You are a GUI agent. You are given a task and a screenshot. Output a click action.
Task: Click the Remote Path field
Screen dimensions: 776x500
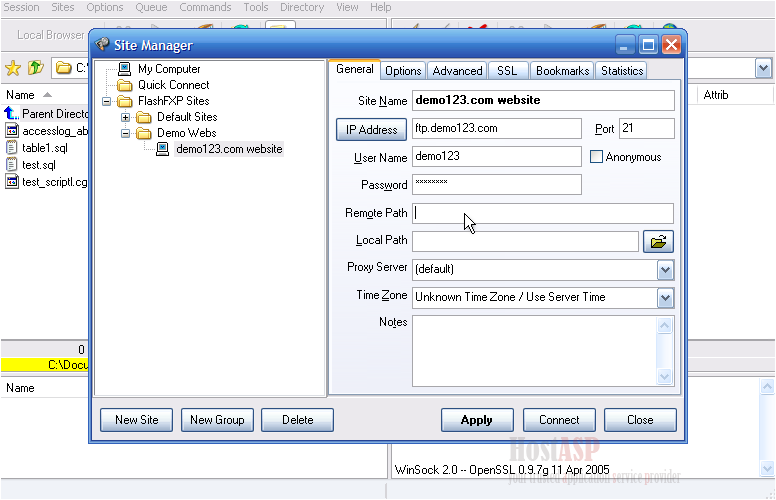543,213
